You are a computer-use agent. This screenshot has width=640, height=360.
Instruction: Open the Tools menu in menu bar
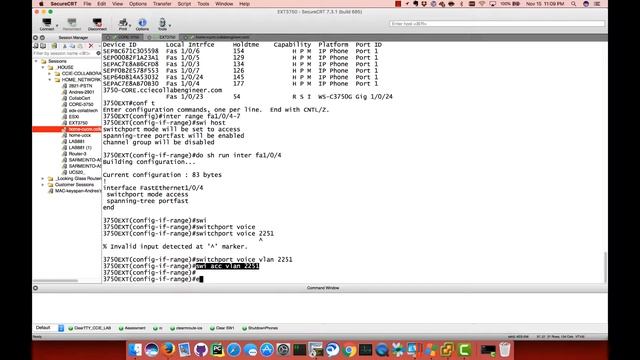[x=203, y=4]
